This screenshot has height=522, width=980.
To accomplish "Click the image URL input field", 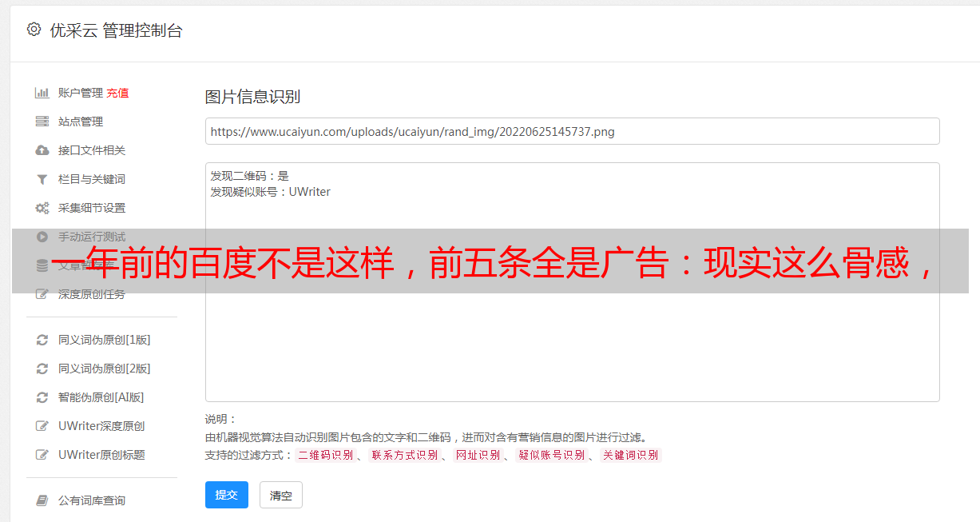I will pyautogui.click(x=572, y=131).
